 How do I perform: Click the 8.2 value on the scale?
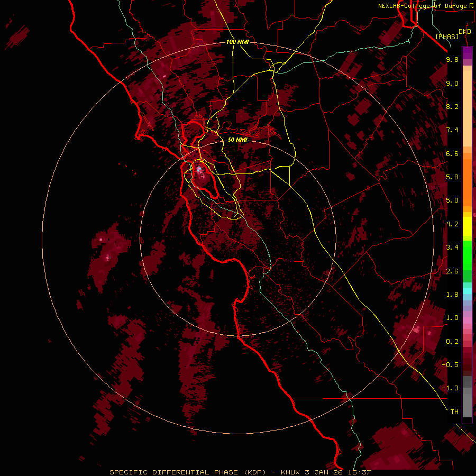point(452,106)
